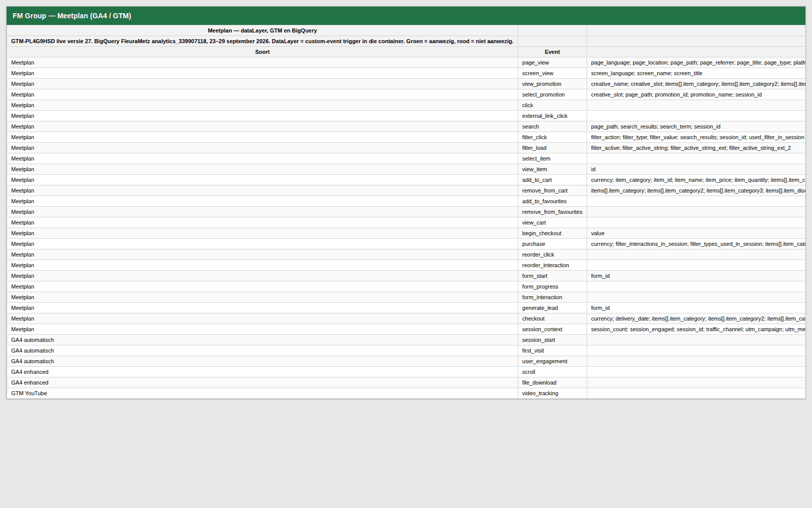Select the add_to_favourites event cell
This screenshot has width=812, height=508.
pos(552,201)
